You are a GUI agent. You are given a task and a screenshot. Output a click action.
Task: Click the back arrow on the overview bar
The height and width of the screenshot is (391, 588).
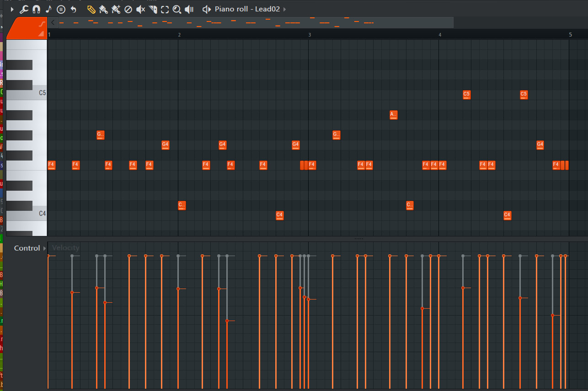(x=53, y=22)
